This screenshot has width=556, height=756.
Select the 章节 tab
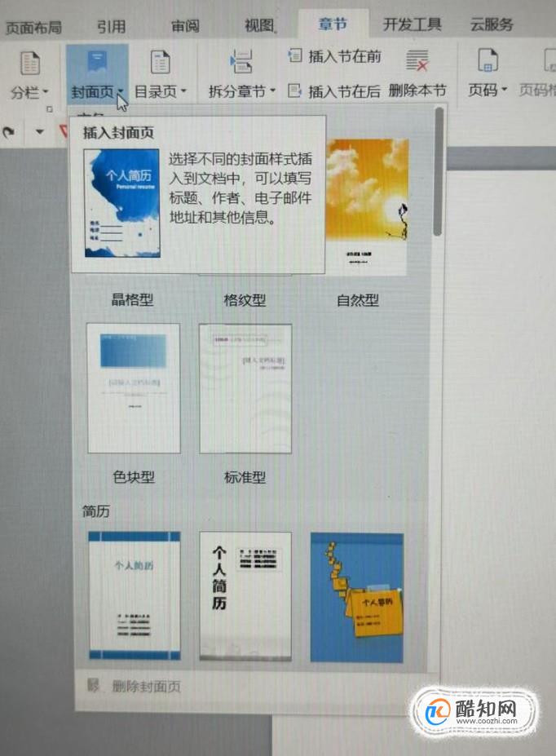click(333, 24)
